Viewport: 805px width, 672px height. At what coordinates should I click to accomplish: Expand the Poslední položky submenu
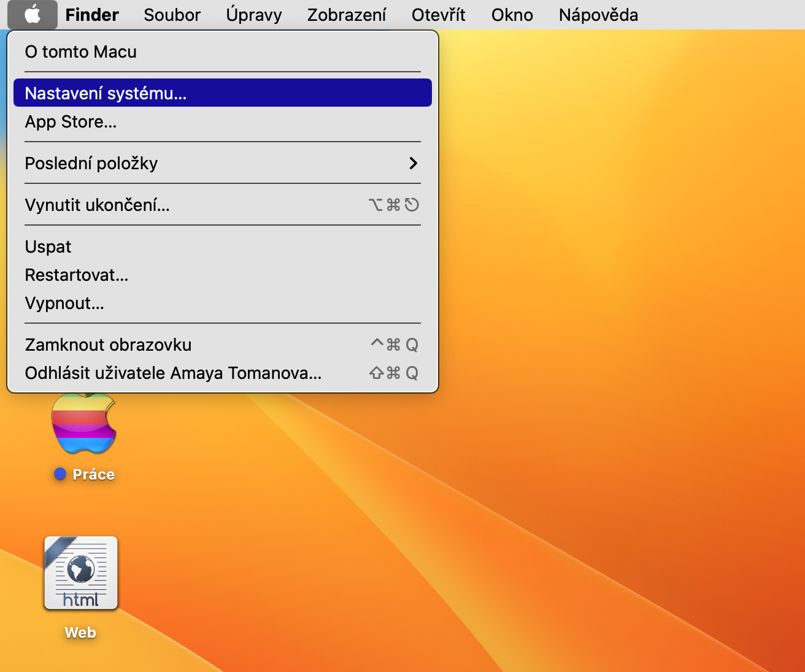[x=223, y=163]
